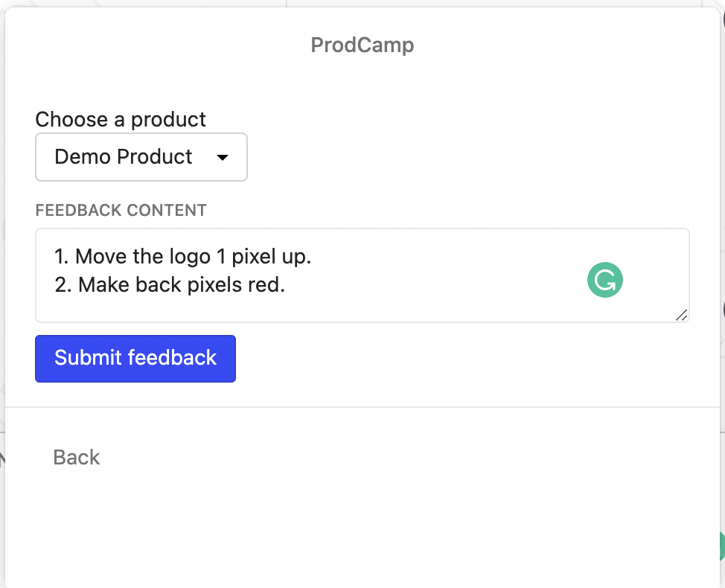Screen dimensions: 725x588
Task: Submit the feedback with the blue button
Action: [x=135, y=359]
